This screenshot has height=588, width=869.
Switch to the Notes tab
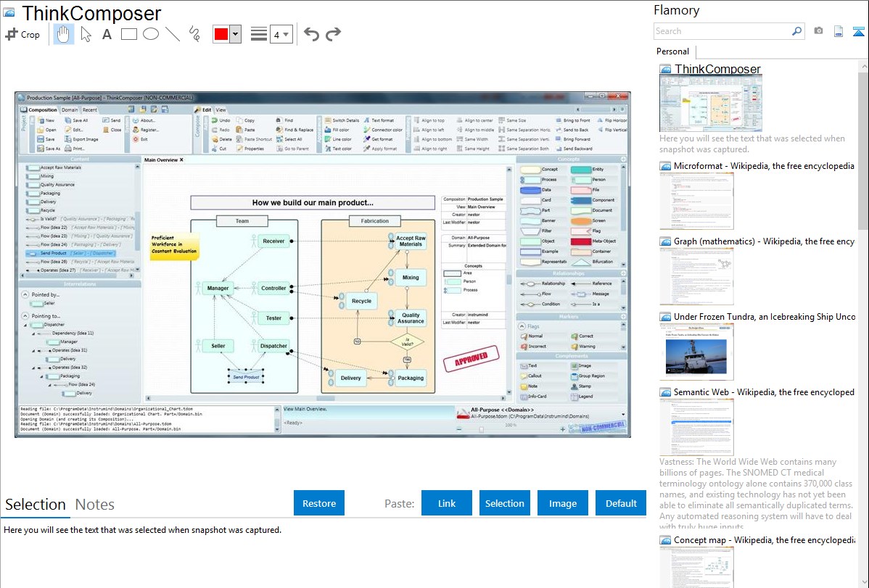[x=95, y=505]
